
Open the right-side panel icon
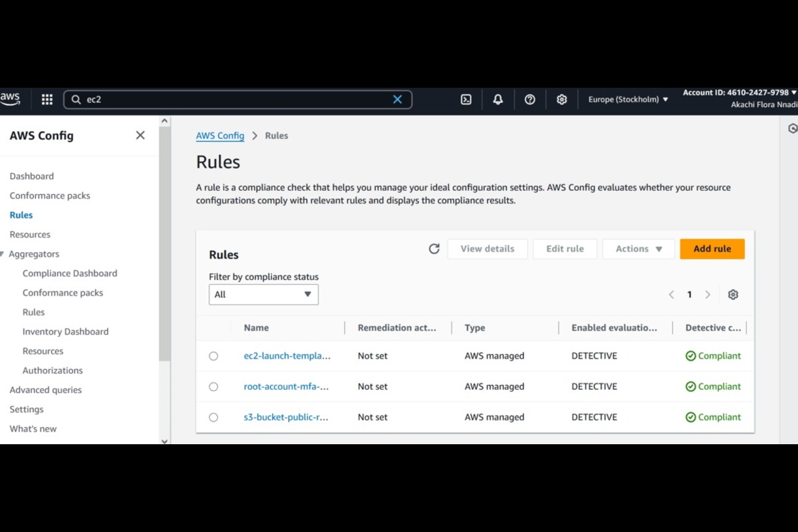(x=792, y=128)
